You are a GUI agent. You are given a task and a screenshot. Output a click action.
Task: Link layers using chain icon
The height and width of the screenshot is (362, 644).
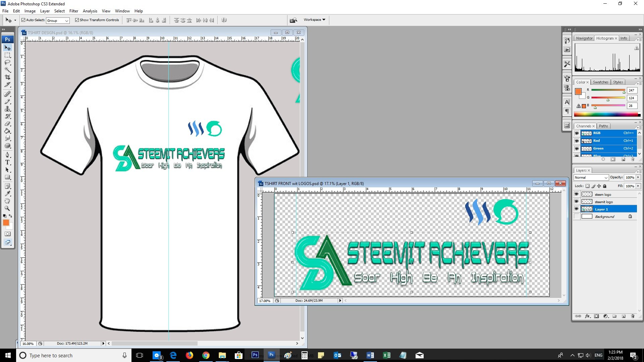(578, 316)
